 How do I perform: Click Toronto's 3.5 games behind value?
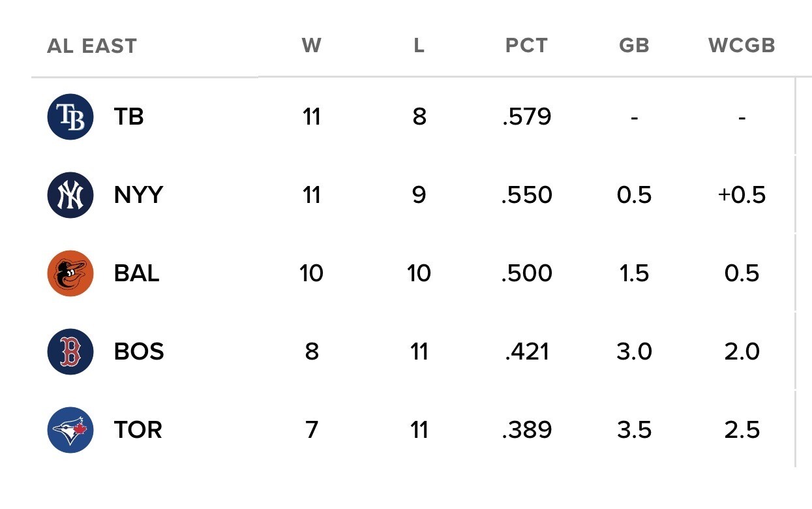pos(634,430)
